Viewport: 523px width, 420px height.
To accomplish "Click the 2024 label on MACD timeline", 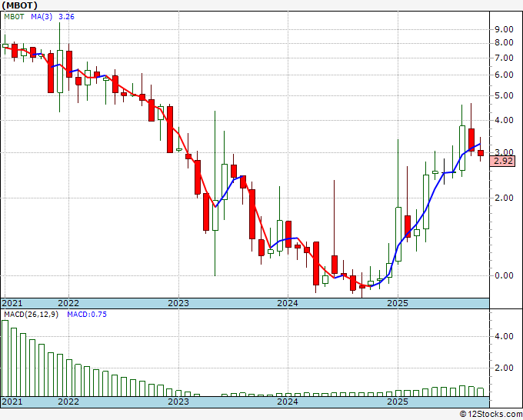I will [288, 402].
